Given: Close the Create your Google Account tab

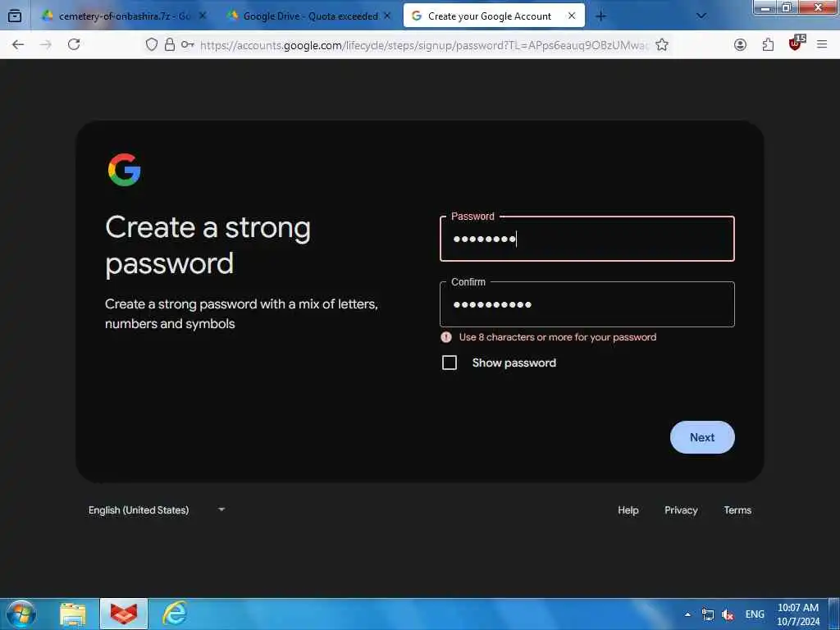Looking at the screenshot, I should 572,16.
